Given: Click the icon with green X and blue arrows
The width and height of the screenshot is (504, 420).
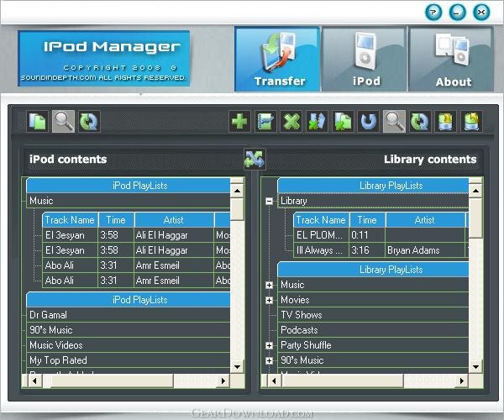Looking at the screenshot, I should (x=317, y=122).
